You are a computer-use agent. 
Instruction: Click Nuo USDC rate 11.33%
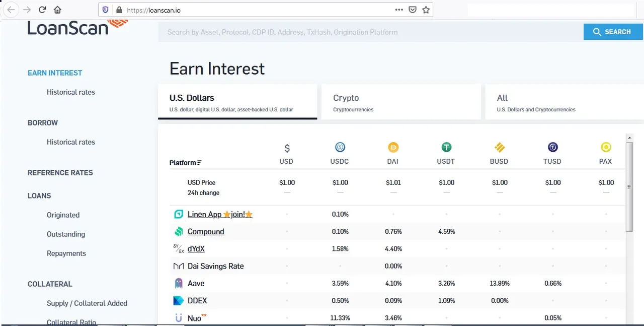click(340, 318)
